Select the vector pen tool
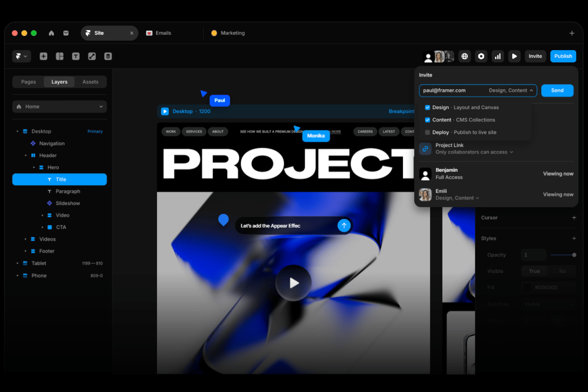The image size is (588, 392). 92,56
